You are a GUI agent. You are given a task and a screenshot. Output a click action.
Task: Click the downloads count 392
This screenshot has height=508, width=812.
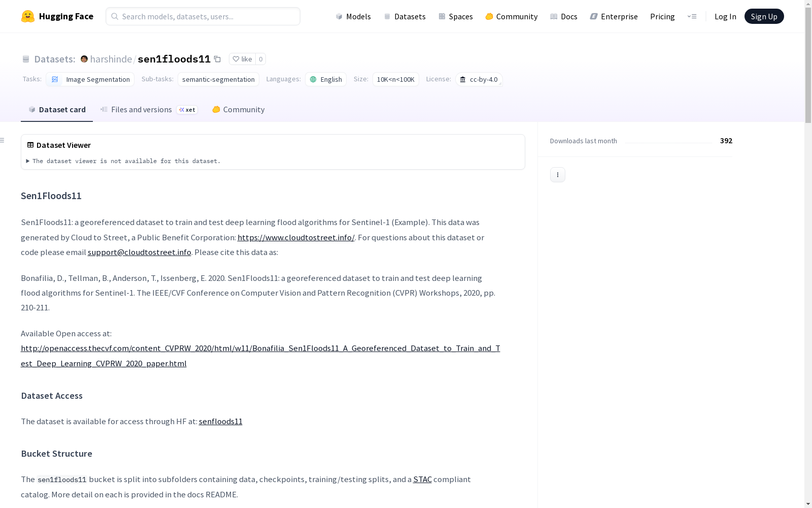pos(726,141)
